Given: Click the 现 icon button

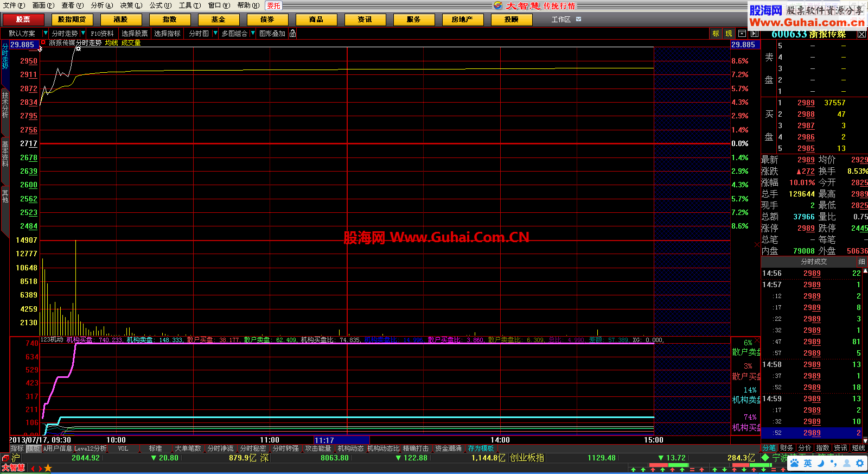Looking at the screenshot, I should (729, 34).
